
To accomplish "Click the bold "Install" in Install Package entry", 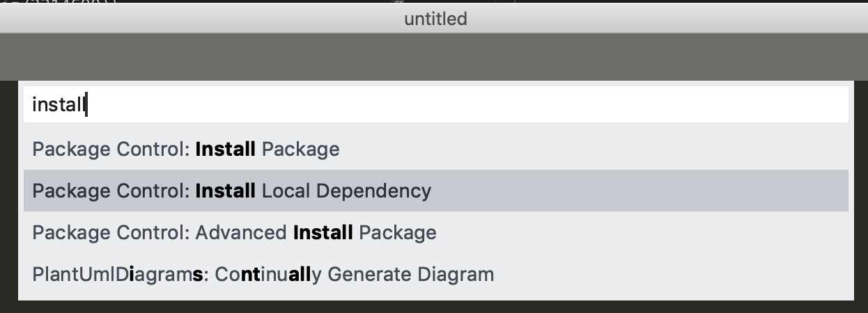I will (x=225, y=149).
